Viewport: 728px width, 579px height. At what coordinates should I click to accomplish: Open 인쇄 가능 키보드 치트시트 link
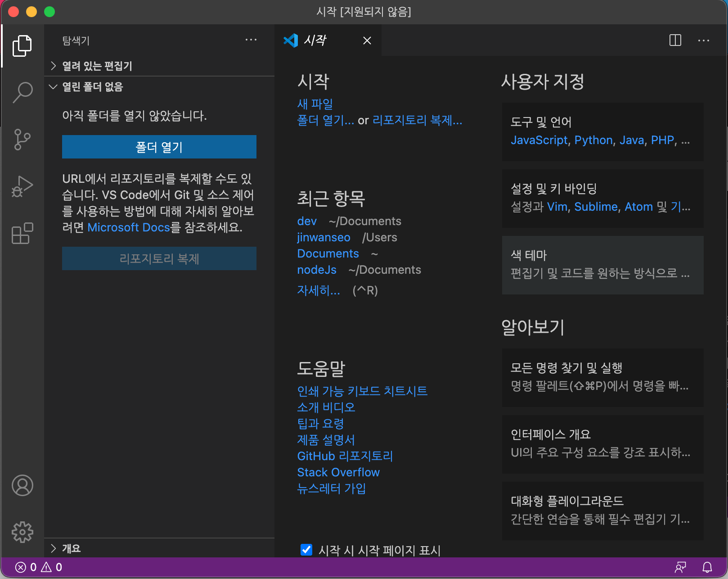[x=362, y=391]
